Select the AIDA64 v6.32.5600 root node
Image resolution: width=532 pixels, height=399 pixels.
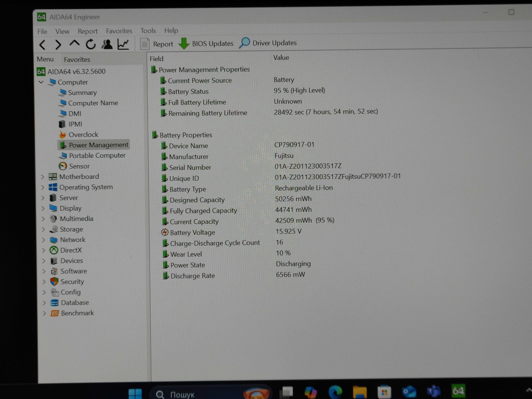tap(71, 71)
